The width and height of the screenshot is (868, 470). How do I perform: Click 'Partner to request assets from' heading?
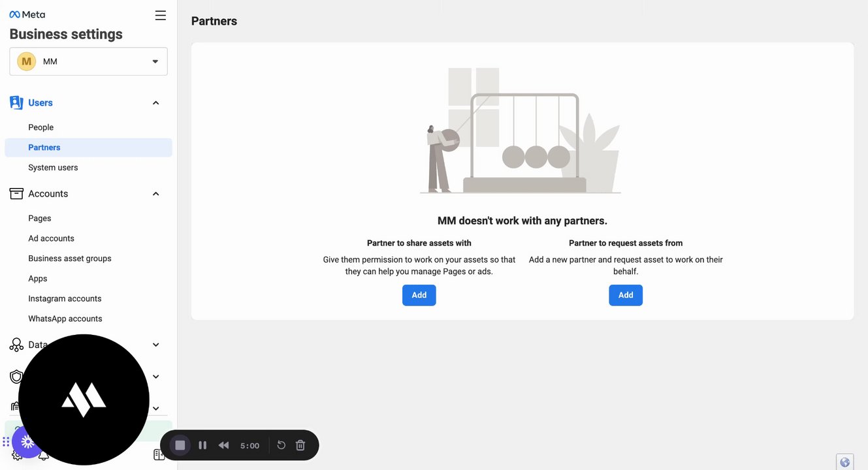[626, 243]
